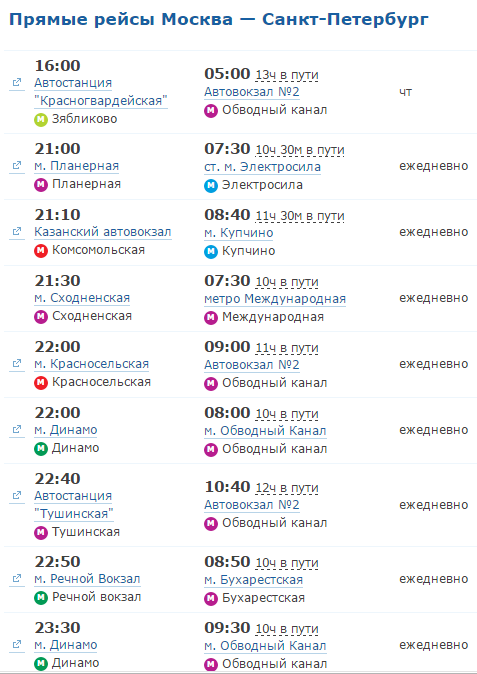Click the blue metro icon beside Электросила
This screenshot has width=477, height=674.
coord(211,186)
